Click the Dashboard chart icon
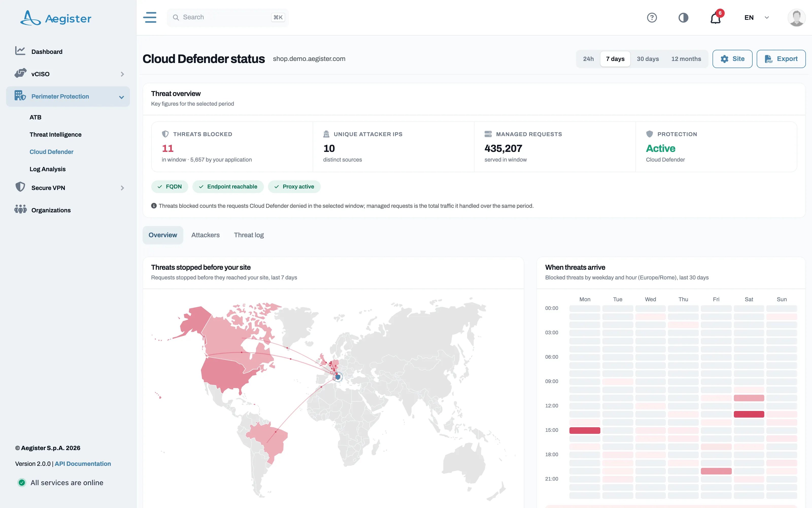 [20, 51]
